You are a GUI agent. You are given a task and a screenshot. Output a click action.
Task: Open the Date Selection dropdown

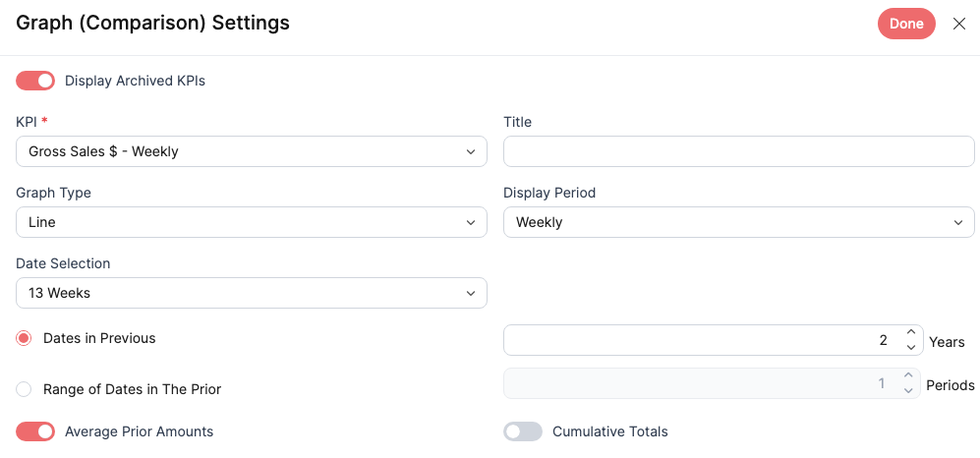point(252,293)
